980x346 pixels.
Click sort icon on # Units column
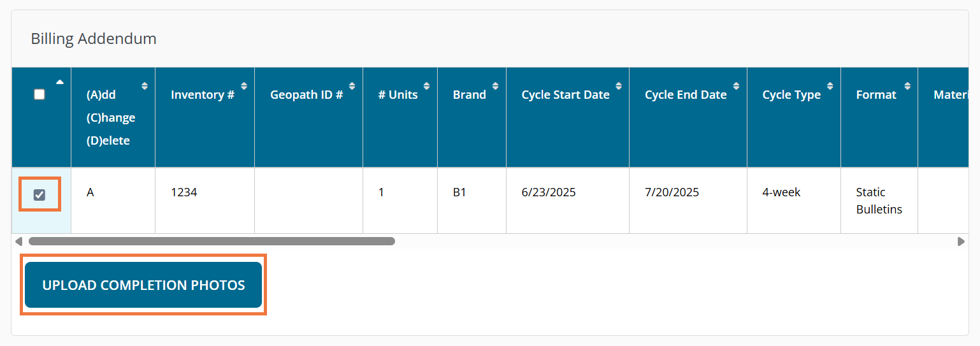tap(427, 85)
